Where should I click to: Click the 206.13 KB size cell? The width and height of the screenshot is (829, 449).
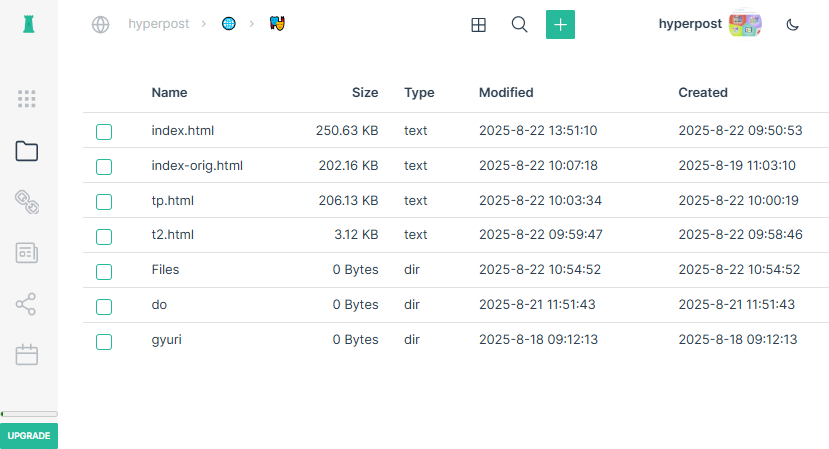tap(348, 200)
